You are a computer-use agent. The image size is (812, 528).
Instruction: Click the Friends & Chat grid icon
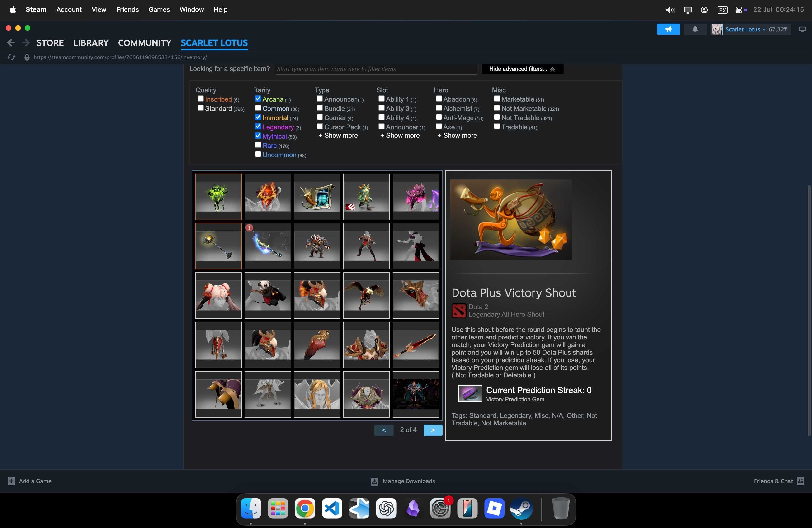click(x=800, y=481)
